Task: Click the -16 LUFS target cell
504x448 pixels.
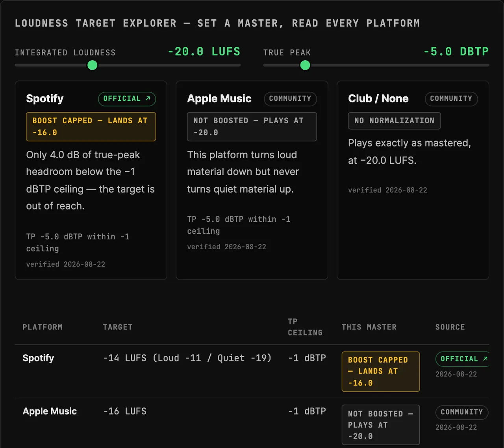Action: 125,411
